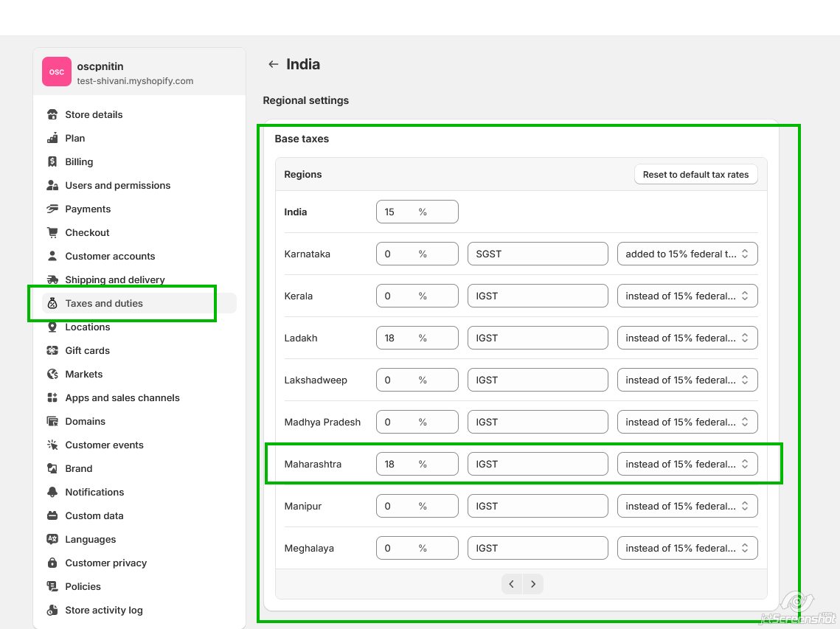Go to Apps and sales channels settings

pyautogui.click(x=122, y=397)
